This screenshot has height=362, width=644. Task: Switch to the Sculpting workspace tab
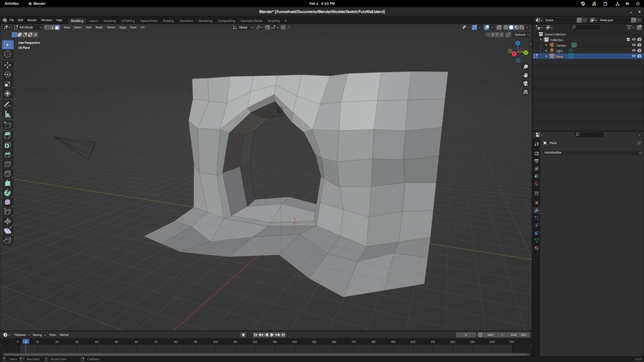pyautogui.click(x=109, y=21)
